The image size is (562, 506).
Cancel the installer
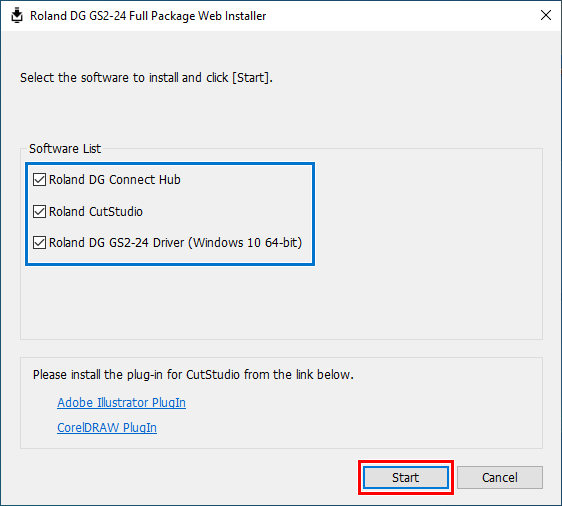click(x=500, y=477)
